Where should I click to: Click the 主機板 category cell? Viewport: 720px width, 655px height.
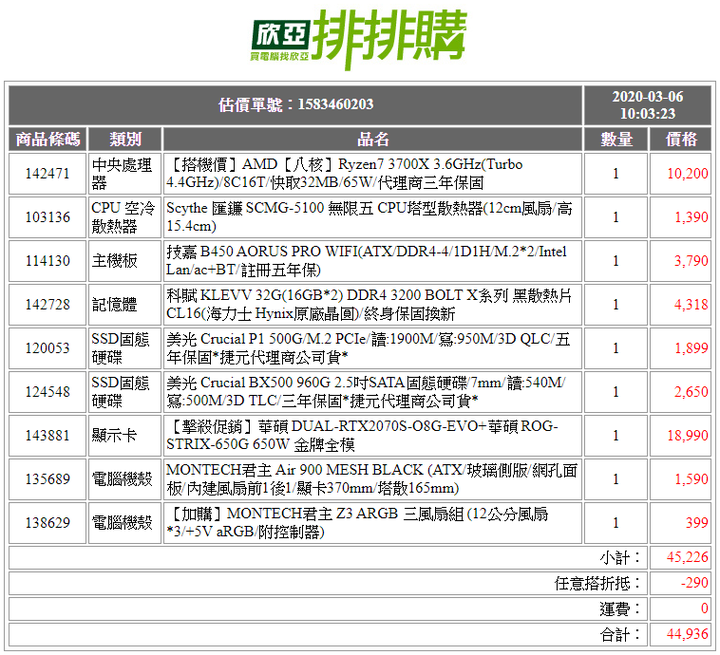click(125, 261)
